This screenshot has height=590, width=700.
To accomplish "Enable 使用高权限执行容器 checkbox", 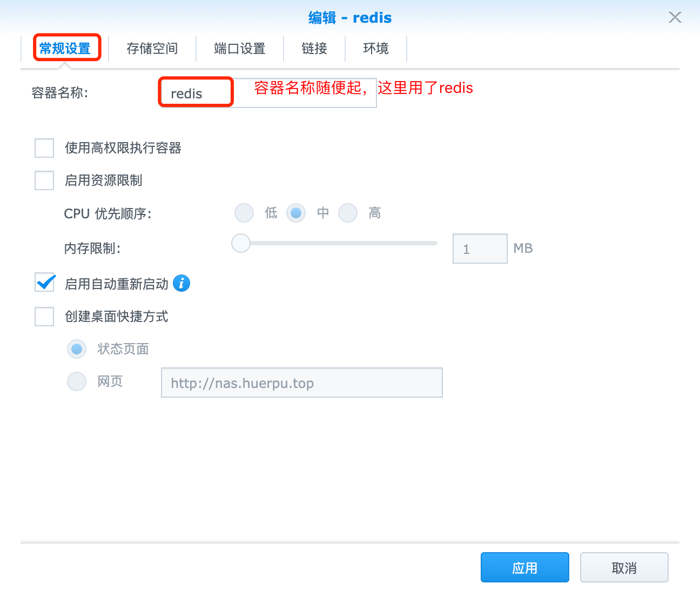I will (44, 148).
